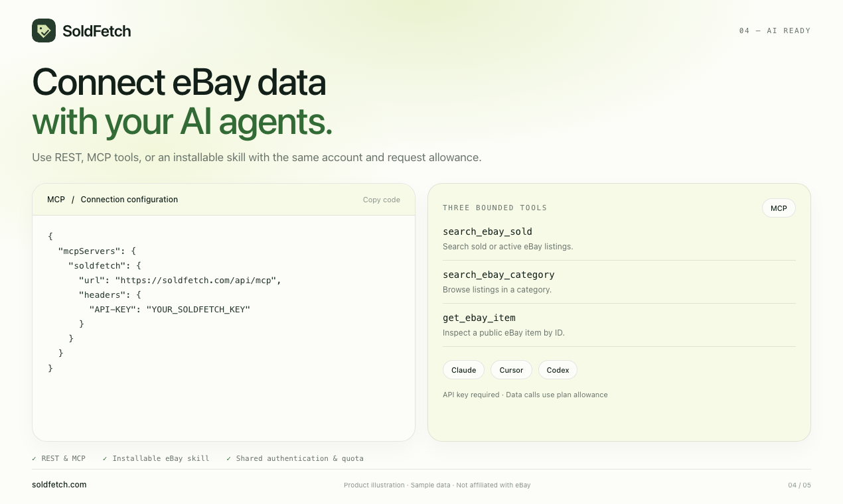843x504 pixels.
Task: Click the THREE BOUNDED TOOLS label
Action: [x=495, y=208]
